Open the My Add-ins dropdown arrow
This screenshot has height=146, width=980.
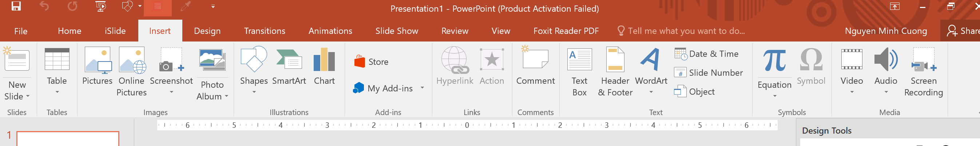click(x=422, y=88)
